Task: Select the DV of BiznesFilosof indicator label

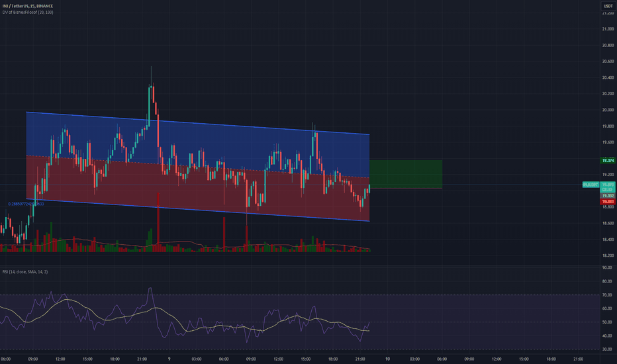Action: pos(28,12)
